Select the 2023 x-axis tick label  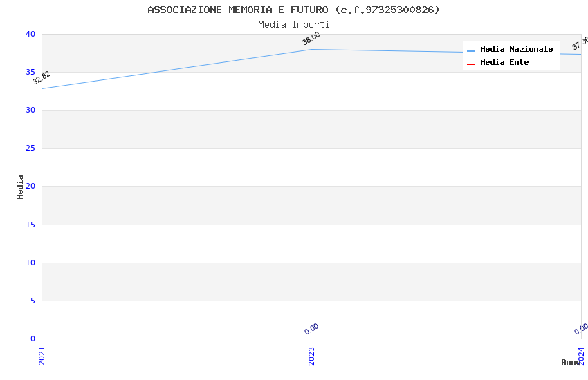click(x=311, y=355)
